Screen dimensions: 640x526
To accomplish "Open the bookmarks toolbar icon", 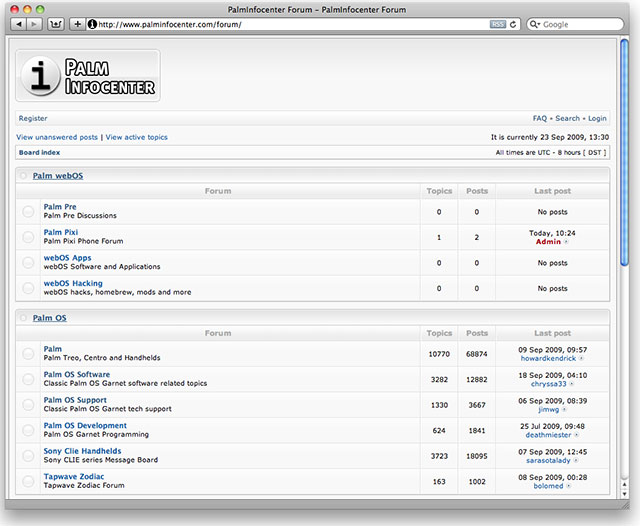I will pos(56,24).
